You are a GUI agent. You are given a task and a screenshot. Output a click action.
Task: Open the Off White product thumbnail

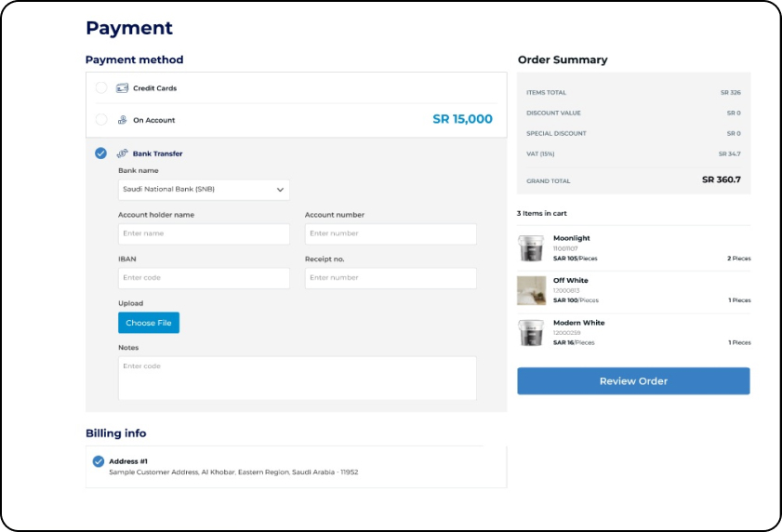click(x=531, y=290)
